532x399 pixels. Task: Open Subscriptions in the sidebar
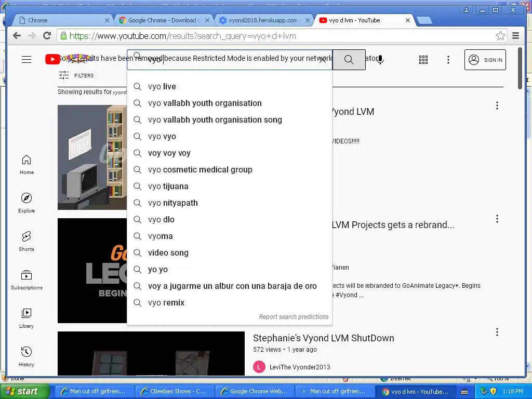click(26, 280)
